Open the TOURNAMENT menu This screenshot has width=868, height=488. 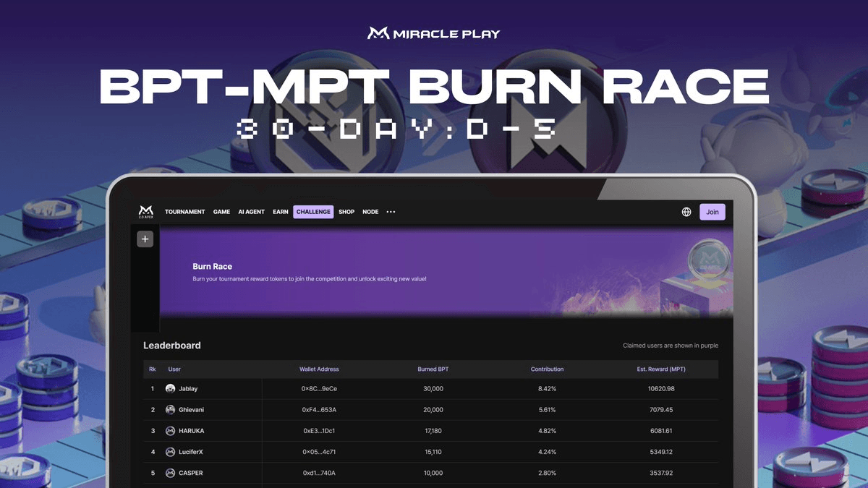(x=185, y=212)
